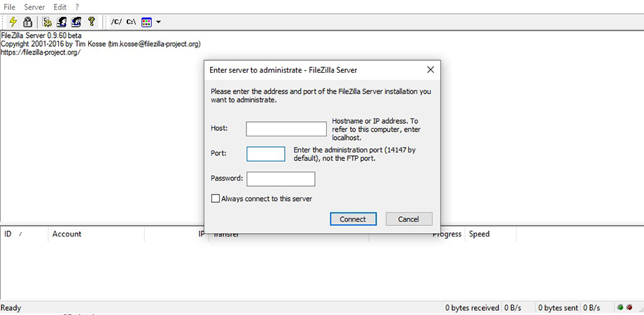The height and width of the screenshot is (315, 644).
Task: Open the Users editor icon
Action: [62, 22]
